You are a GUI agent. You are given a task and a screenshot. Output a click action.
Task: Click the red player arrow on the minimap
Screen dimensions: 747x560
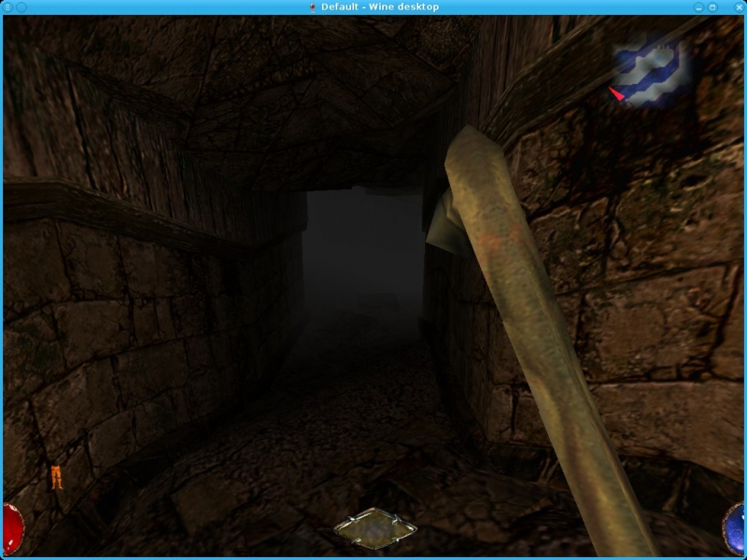pos(617,93)
